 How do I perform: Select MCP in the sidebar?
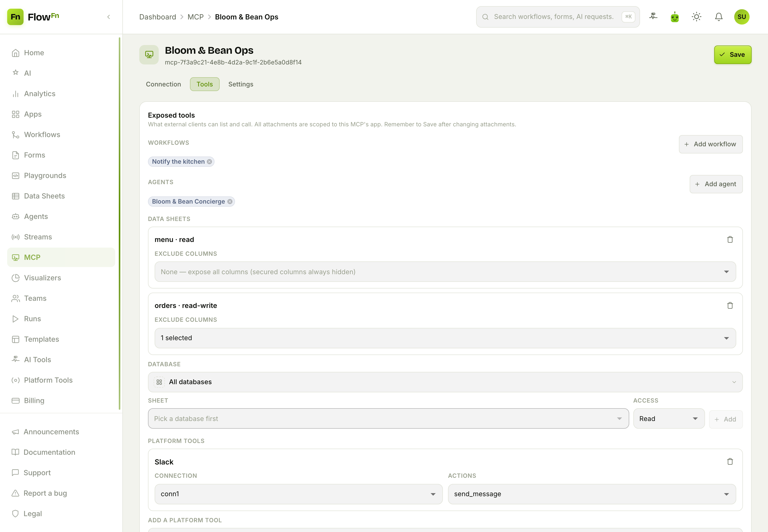[x=61, y=257]
